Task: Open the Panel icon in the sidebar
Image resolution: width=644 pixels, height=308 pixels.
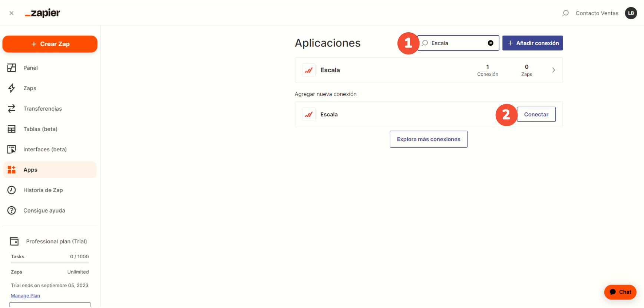Action: click(x=11, y=68)
